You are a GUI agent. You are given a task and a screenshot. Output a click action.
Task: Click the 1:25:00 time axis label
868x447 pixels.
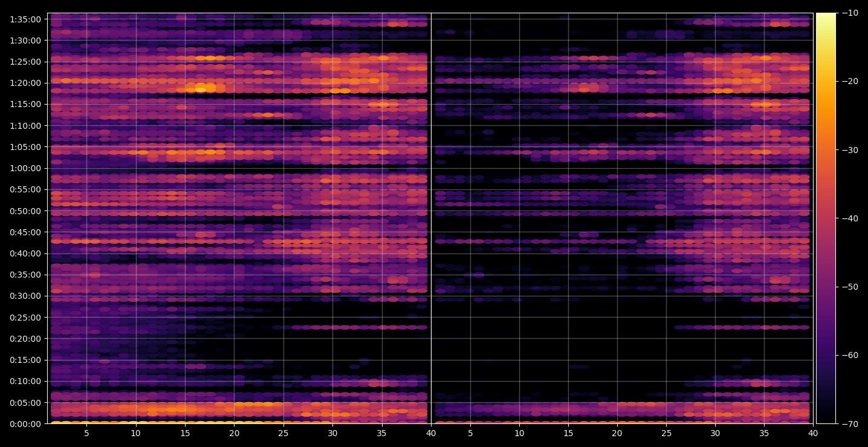tap(25, 62)
